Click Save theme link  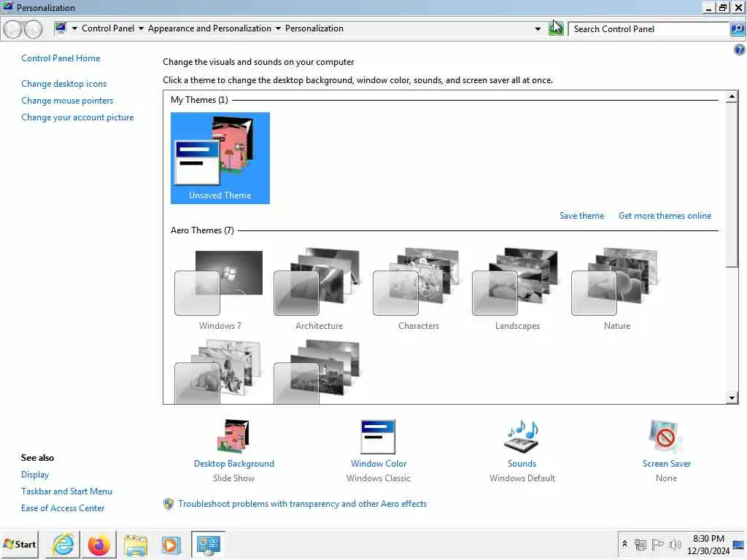(581, 216)
